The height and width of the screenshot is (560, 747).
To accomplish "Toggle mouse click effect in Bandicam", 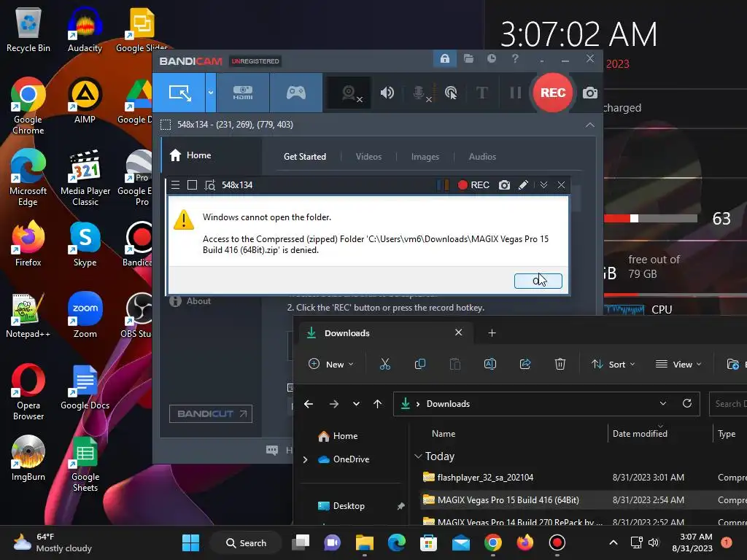I will [450, 93].
